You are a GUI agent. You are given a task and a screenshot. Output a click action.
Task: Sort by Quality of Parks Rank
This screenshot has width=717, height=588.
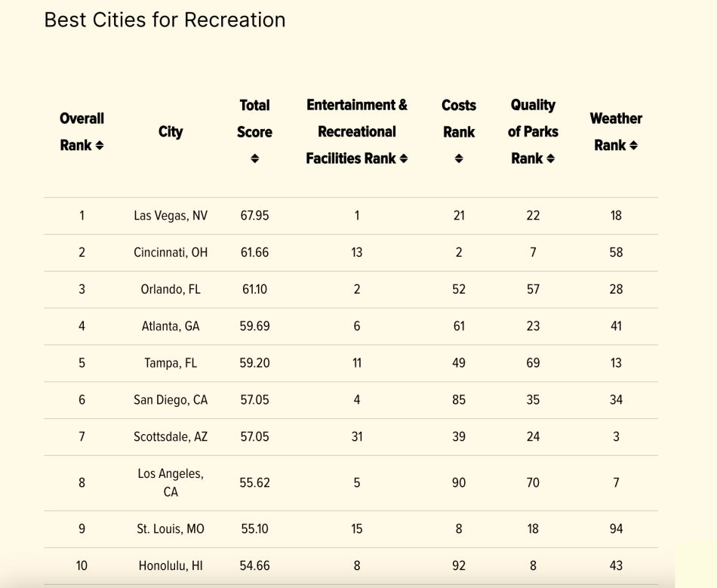pos(550,159)
